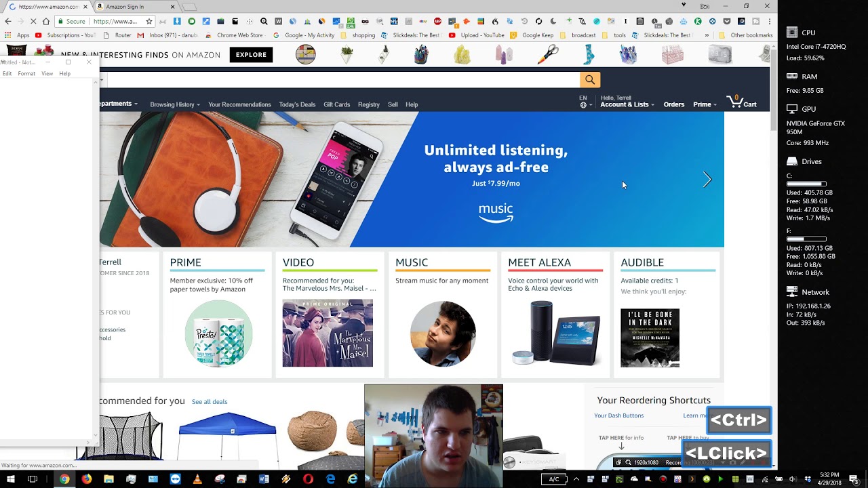This screenshot has height=488, width=868.
Task: Open Your Dash Buttons link
Action: [x=619, y=415]
